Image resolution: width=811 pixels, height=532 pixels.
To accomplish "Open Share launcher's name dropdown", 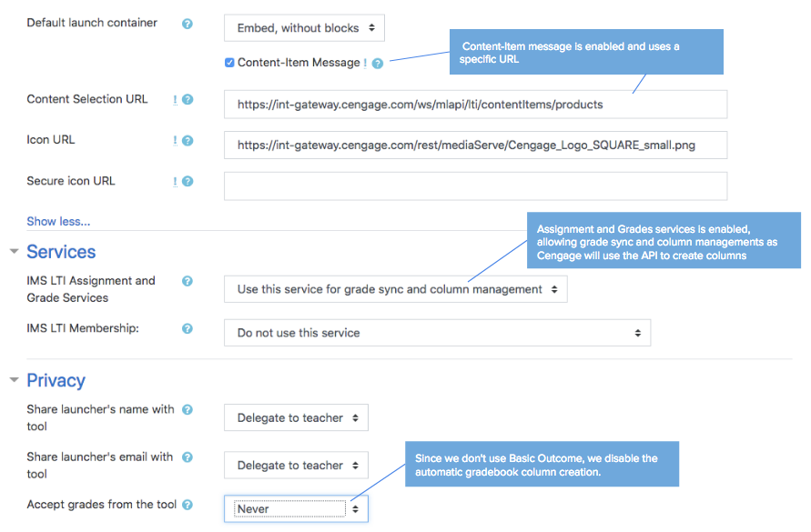I will click(296, 418).
